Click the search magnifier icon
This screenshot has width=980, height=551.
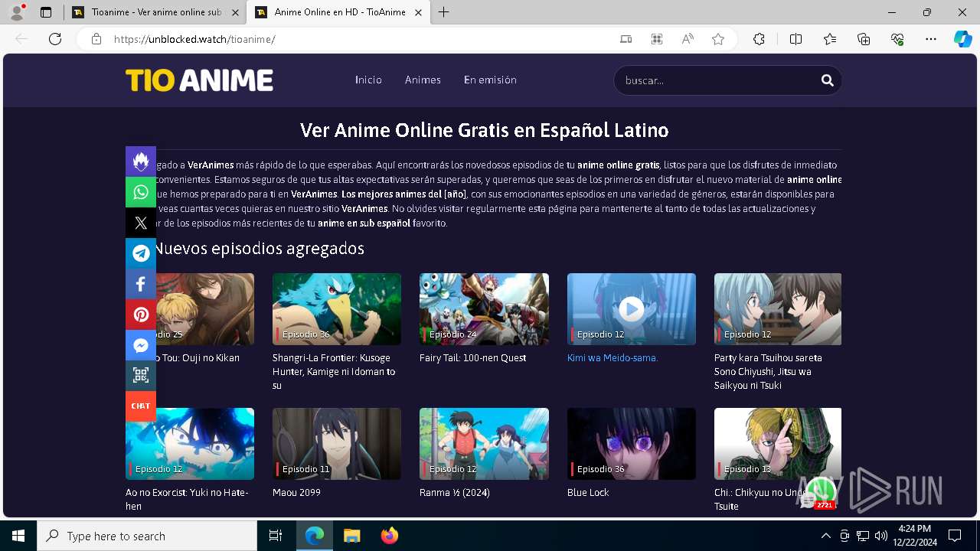[x=827, y=80]
